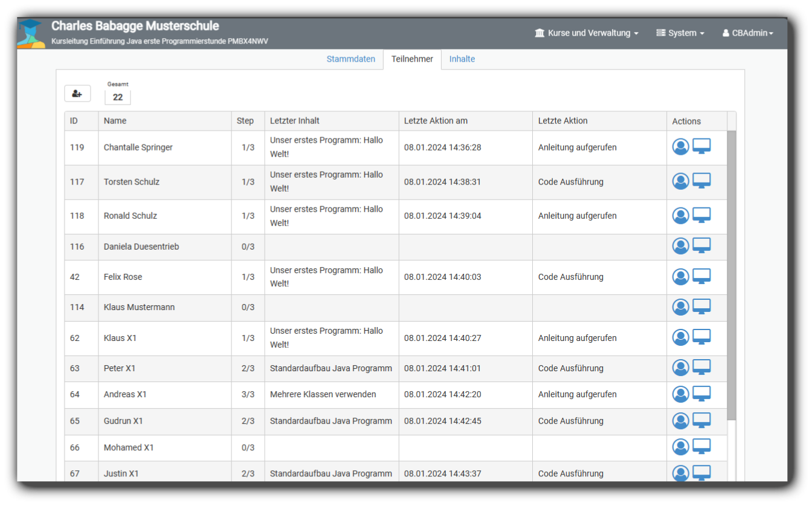
Task: Click the monitor icon for Daniela Duesentrieb
Action: [x=701, y=245]
